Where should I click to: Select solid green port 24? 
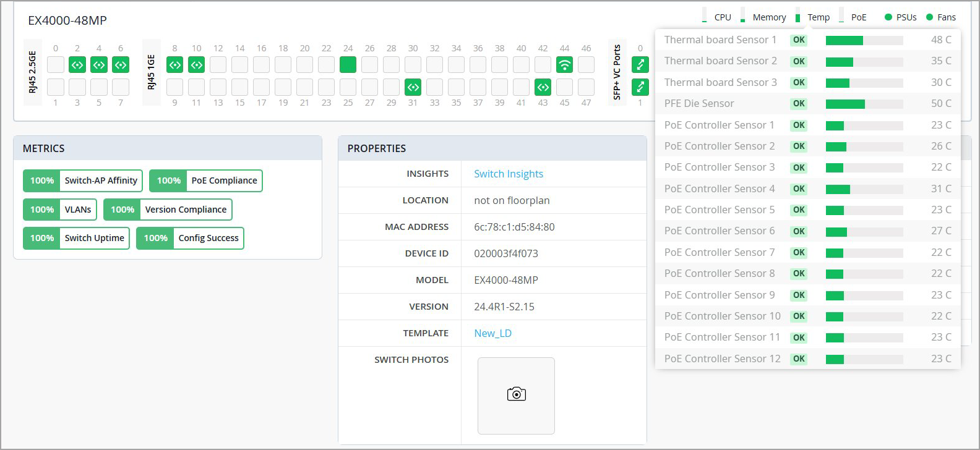(x=348, y=64)
